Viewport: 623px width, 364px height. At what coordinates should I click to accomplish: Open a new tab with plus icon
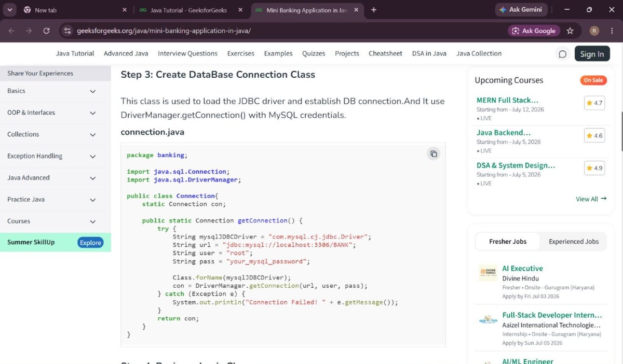point(374,10)
